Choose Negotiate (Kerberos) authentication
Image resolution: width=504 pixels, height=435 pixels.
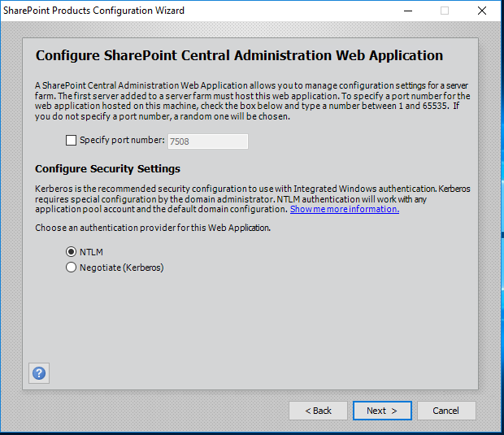(x=71, y=268)
